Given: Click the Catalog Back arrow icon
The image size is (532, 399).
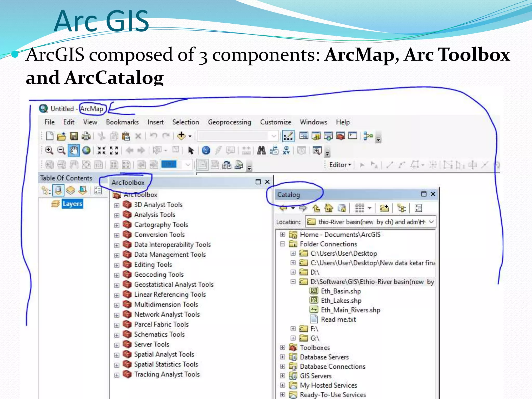Looking at the screenshot, I should coord(283,208).
